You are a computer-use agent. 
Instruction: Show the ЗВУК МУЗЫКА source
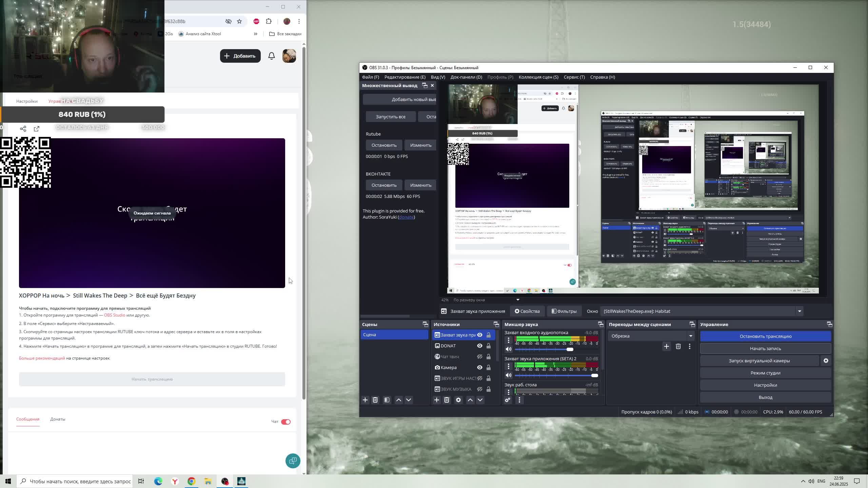480,389
